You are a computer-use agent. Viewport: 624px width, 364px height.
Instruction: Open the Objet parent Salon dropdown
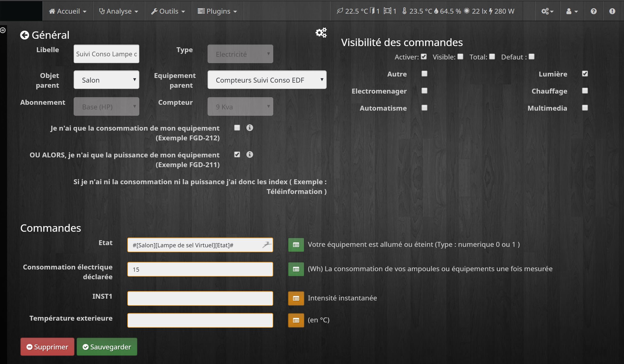[106, 80]
